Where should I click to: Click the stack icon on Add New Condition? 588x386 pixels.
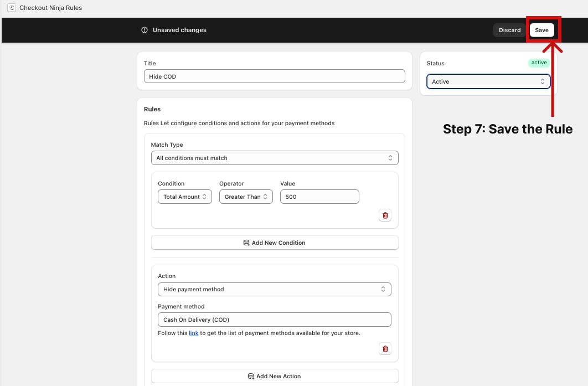pyautogui.click(x=246, y=243)
